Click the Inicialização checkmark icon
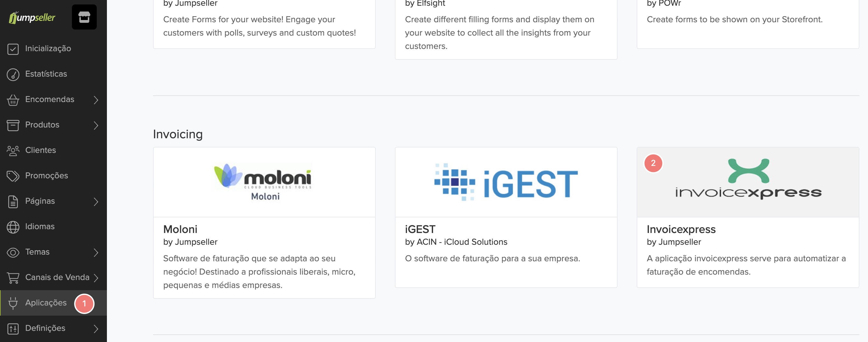This screenshot has width=868, height=342. click(13, 49)
